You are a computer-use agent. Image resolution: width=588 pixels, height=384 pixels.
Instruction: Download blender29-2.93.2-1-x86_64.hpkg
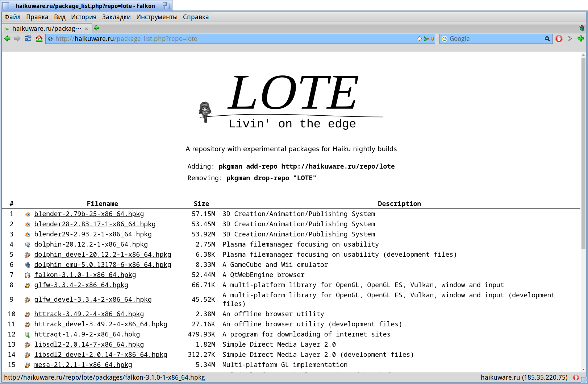93,234
